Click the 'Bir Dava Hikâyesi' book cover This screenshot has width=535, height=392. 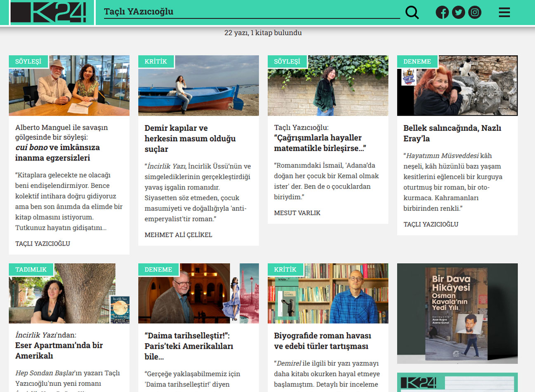tap(457, 314)
